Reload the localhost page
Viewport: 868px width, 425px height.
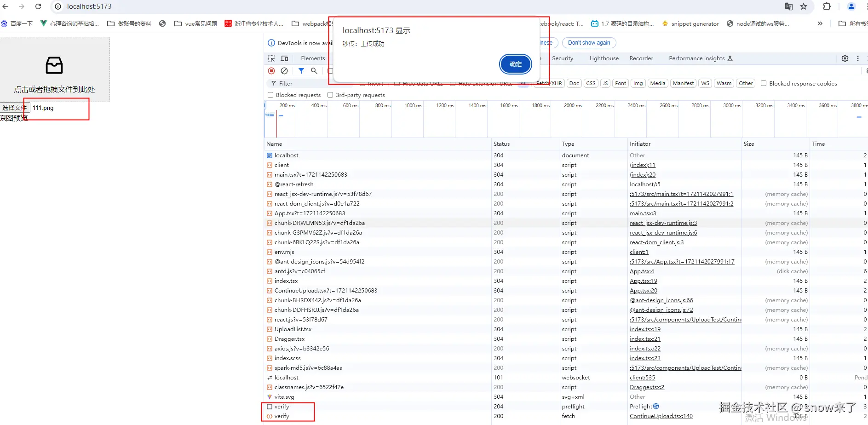38,6
